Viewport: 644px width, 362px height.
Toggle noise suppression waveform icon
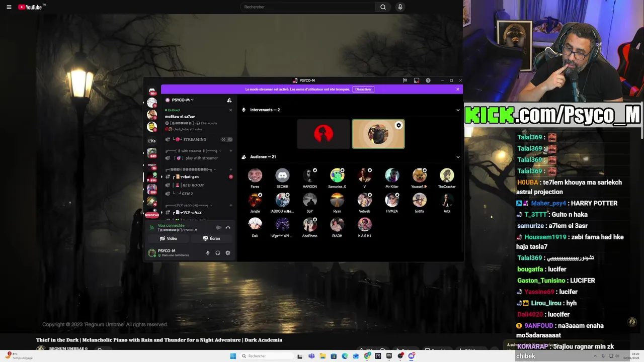click(x=219, y=227)
